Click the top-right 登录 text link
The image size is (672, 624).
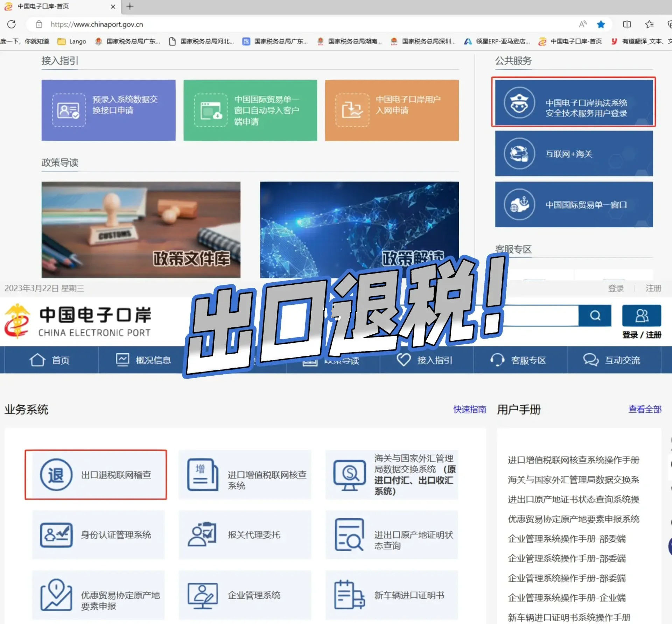click(x=616, y=288)
